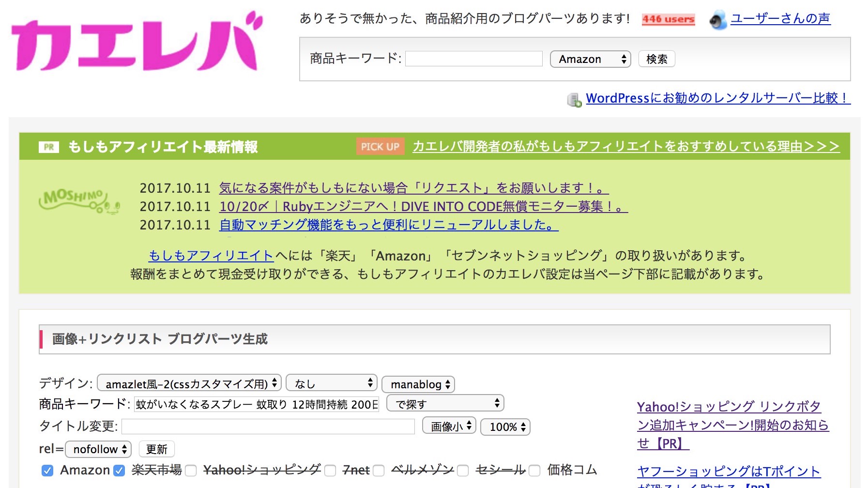
Task: Click the MOSHIMO mascot icon
Action: (78, 200)
